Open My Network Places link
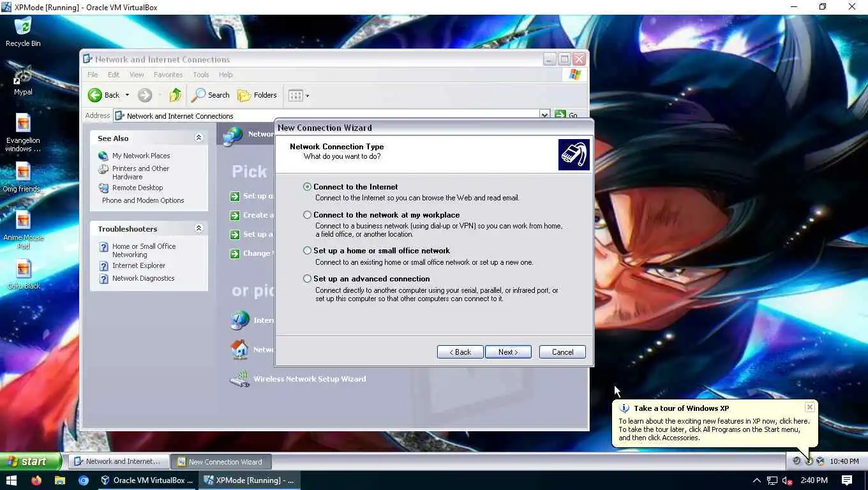 141,156
